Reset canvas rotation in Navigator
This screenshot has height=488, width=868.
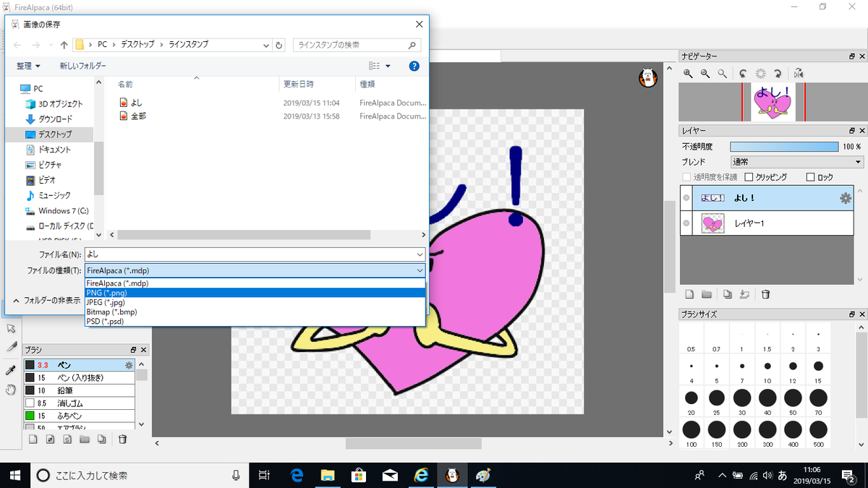(760, 74)
